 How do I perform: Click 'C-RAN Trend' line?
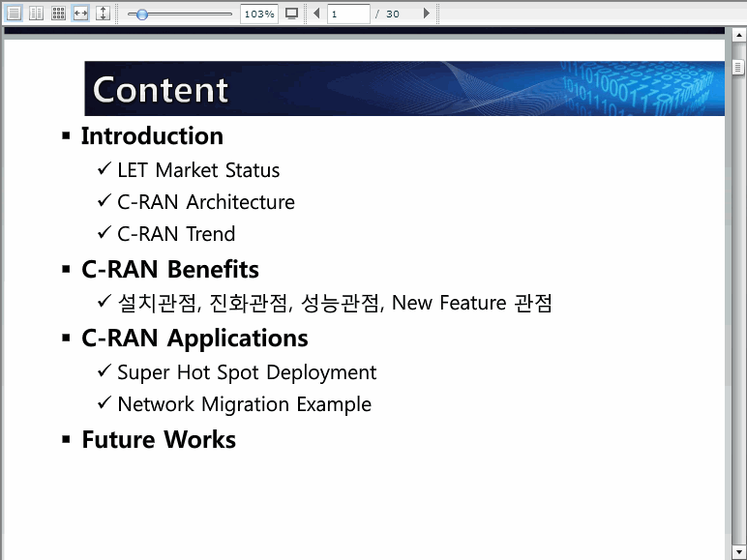176,234
